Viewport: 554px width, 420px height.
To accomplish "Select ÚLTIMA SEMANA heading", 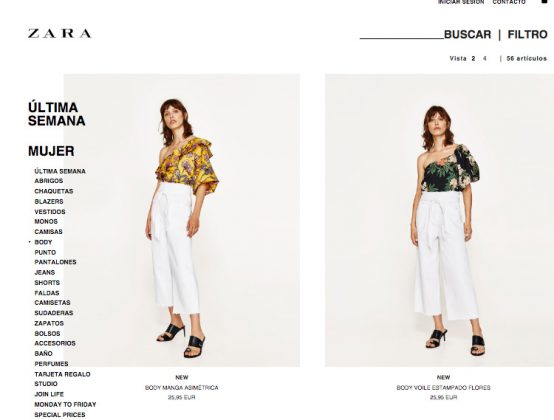I will [x=57, y=114].
